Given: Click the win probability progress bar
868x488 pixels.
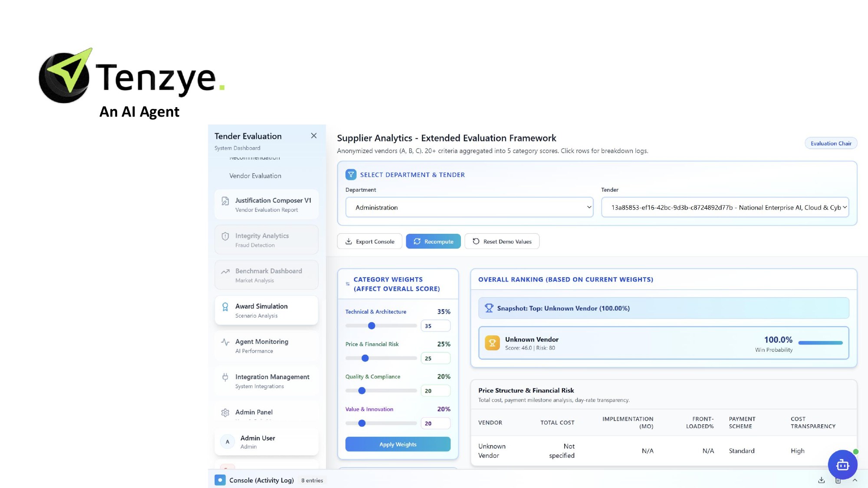Looking at the screenshot, I should click(820, 343).
